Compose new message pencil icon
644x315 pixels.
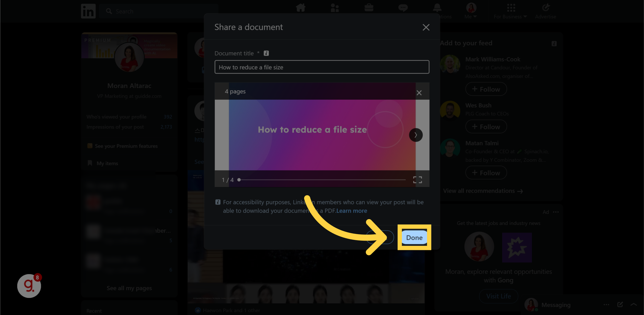pyautogui.click(x=620, y=305)
